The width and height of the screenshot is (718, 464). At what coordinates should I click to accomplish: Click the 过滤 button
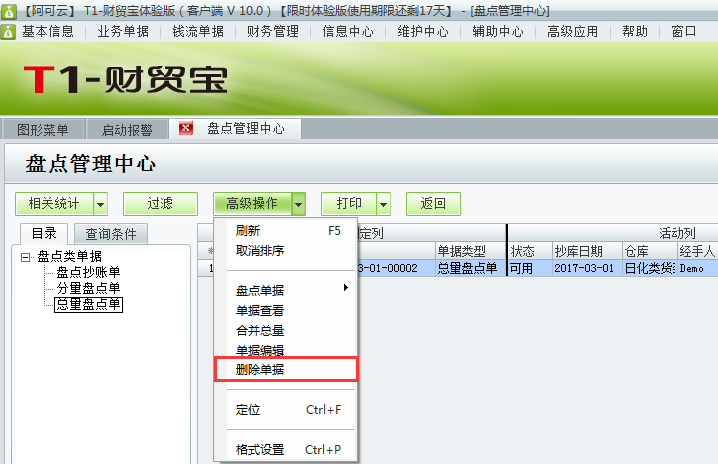pyautogui.click(x=160, y=203)
